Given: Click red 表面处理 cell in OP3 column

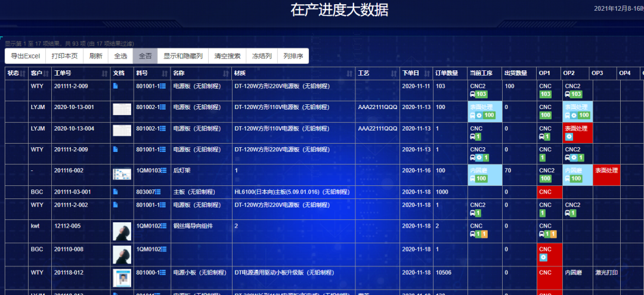Looking at the screenshot, I should [x=606, y=175].
